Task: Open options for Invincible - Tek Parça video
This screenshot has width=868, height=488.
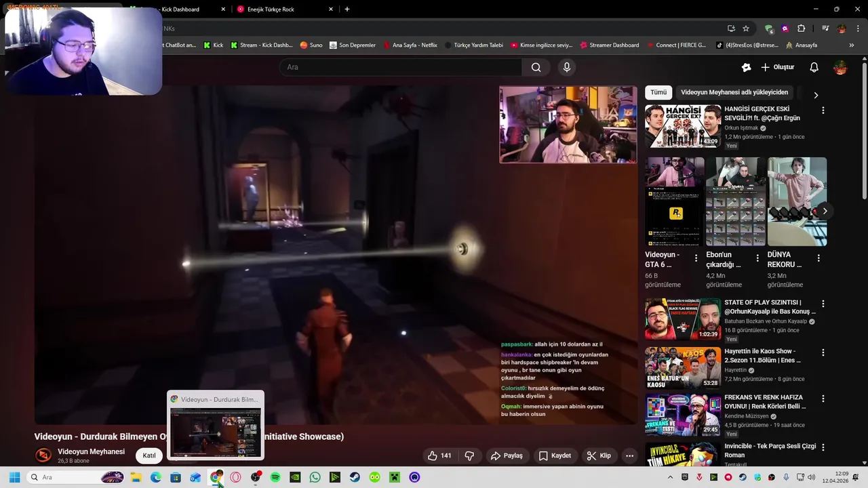Action: click(823, 447)
